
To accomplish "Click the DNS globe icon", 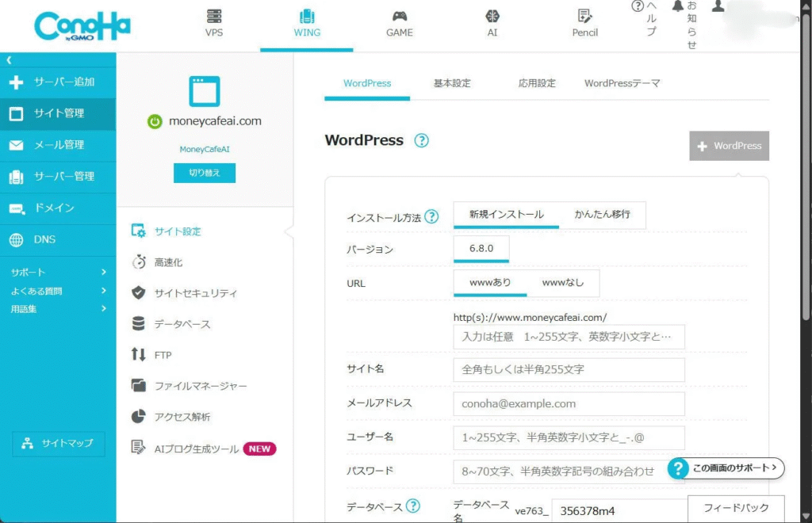I will pos(16,240).
